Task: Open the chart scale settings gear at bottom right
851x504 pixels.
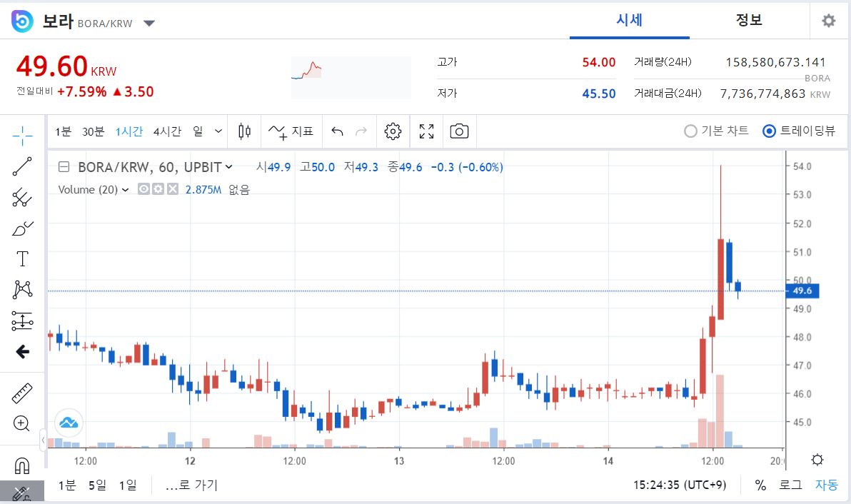Action: [x=817, y=460]
